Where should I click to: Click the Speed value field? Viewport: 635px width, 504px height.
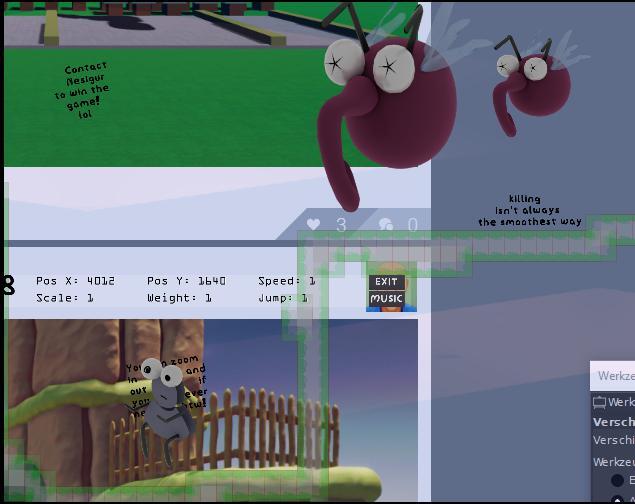pos(311,281)
